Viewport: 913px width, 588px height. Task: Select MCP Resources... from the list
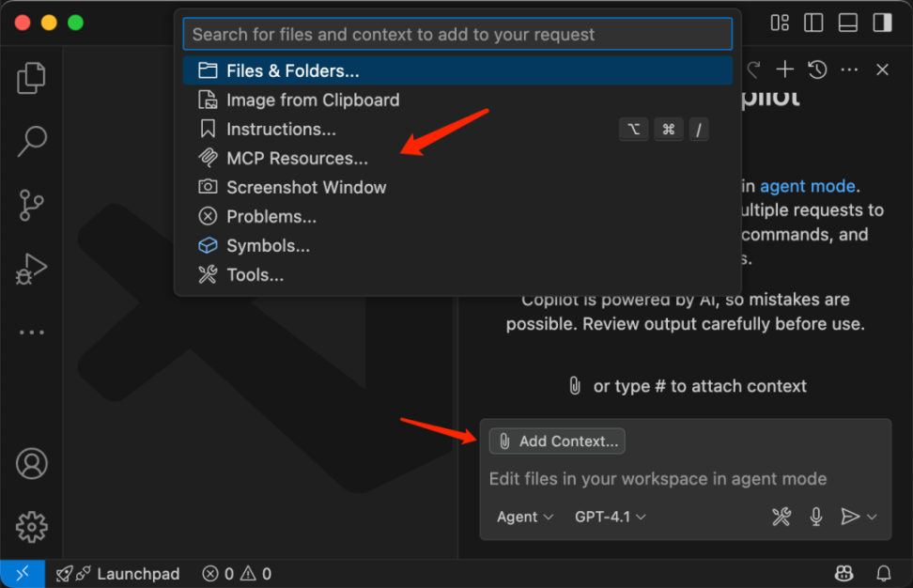pyautogui.click(x=297, y=158)
